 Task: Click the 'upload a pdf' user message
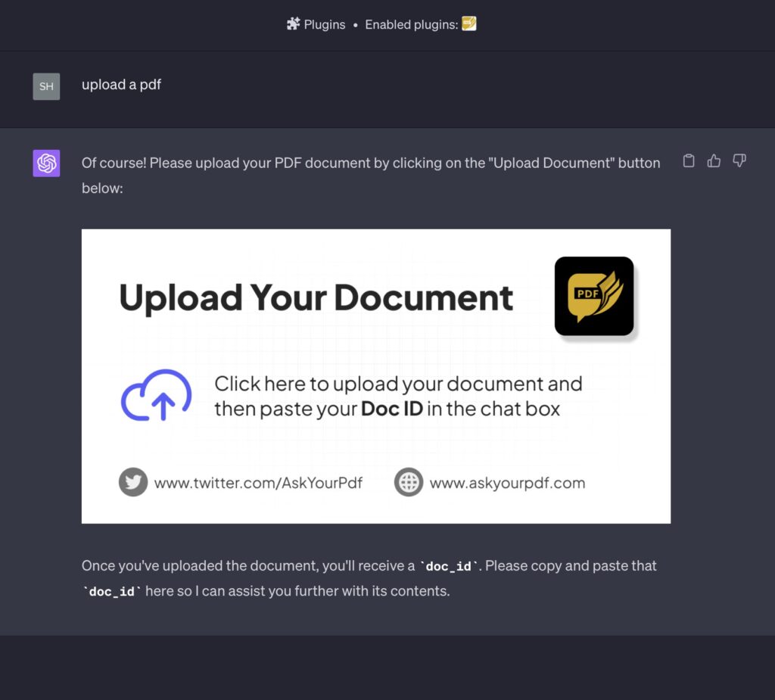(x=122, y=85)
